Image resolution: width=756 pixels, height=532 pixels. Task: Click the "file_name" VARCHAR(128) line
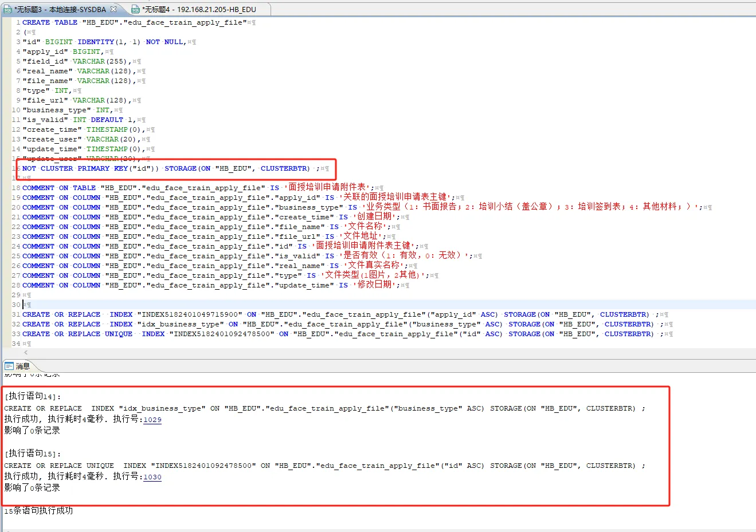click(x=80, y=81)
